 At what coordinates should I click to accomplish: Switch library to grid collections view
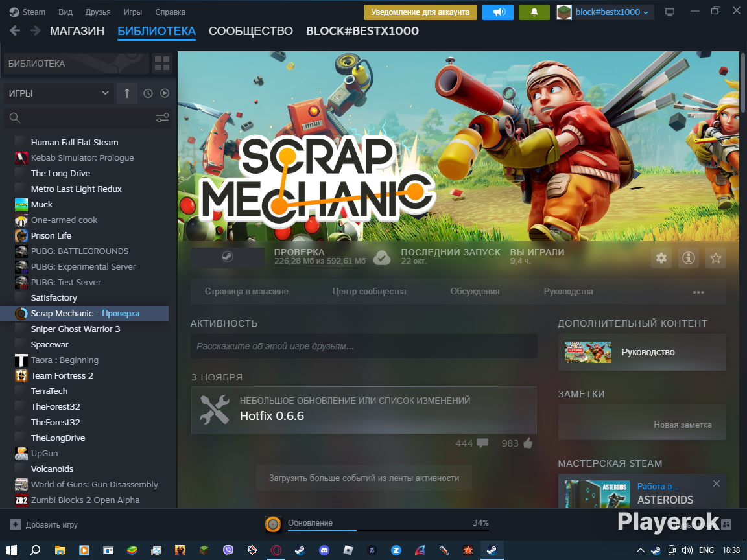tap(162, 64)
